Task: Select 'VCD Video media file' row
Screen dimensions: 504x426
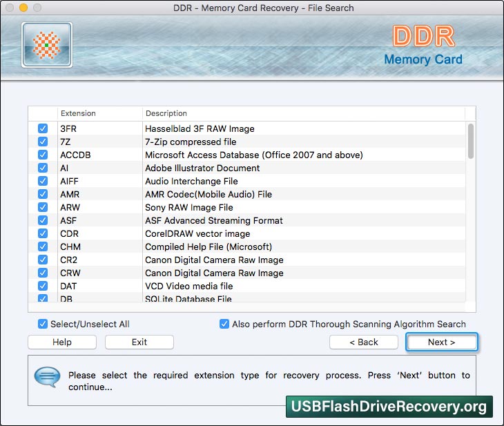Action: click(247, 286)
